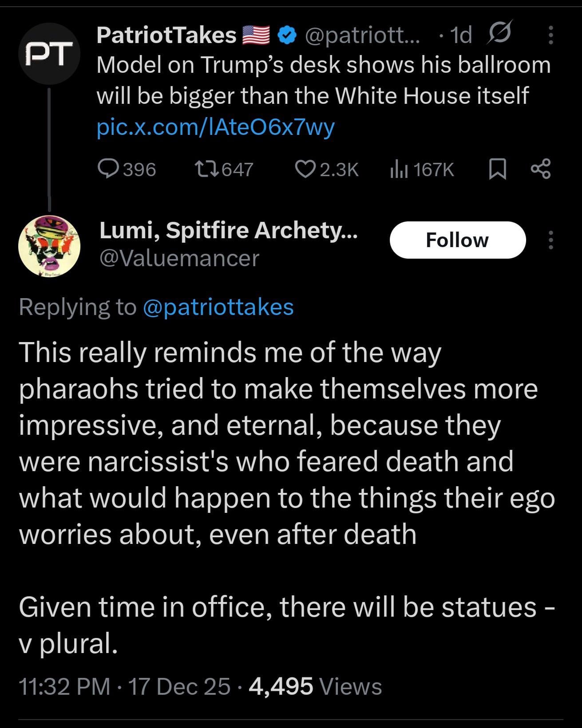Click the PatriotTakes display name
This screenshot has height=728, width=582.
tap(166, 35)
